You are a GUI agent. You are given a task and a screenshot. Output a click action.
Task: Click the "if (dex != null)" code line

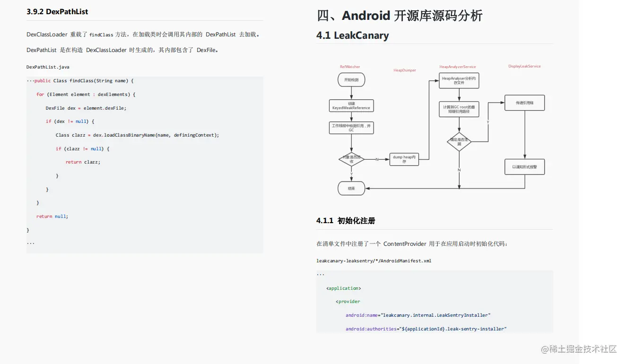70,121
